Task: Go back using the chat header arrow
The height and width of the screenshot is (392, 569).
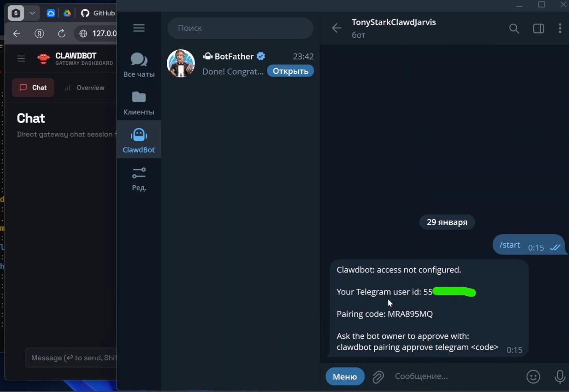Action: (337, 28)
